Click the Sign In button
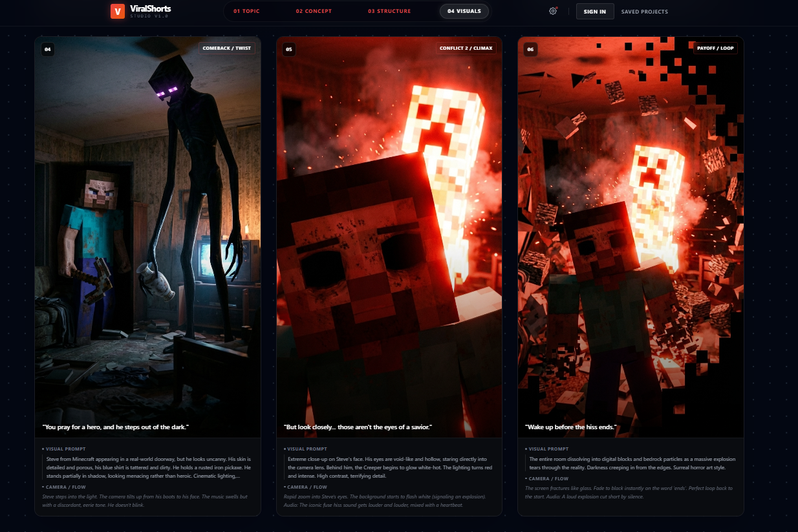This screenshot has width=798, height=532. click(595, 12)
